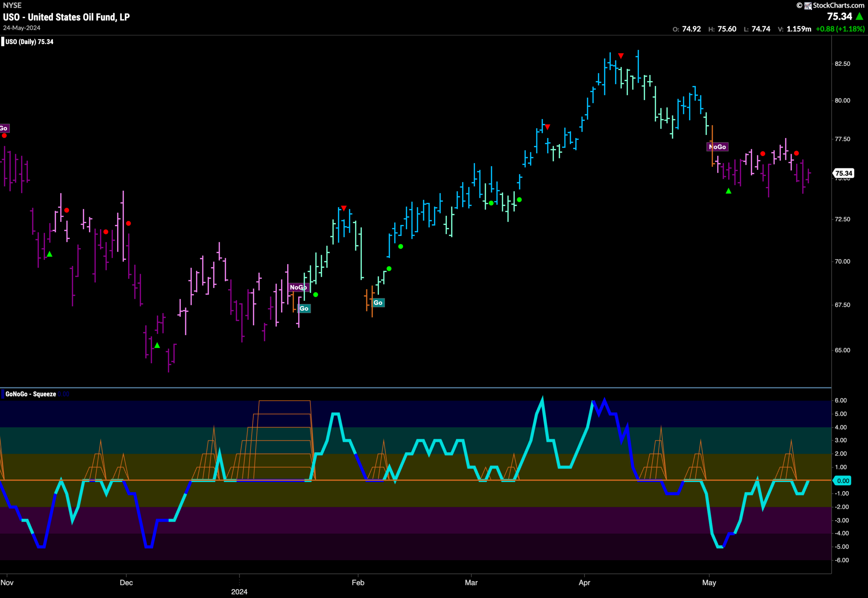Click the Apr marker on the time axis

(x=584, y=583)
